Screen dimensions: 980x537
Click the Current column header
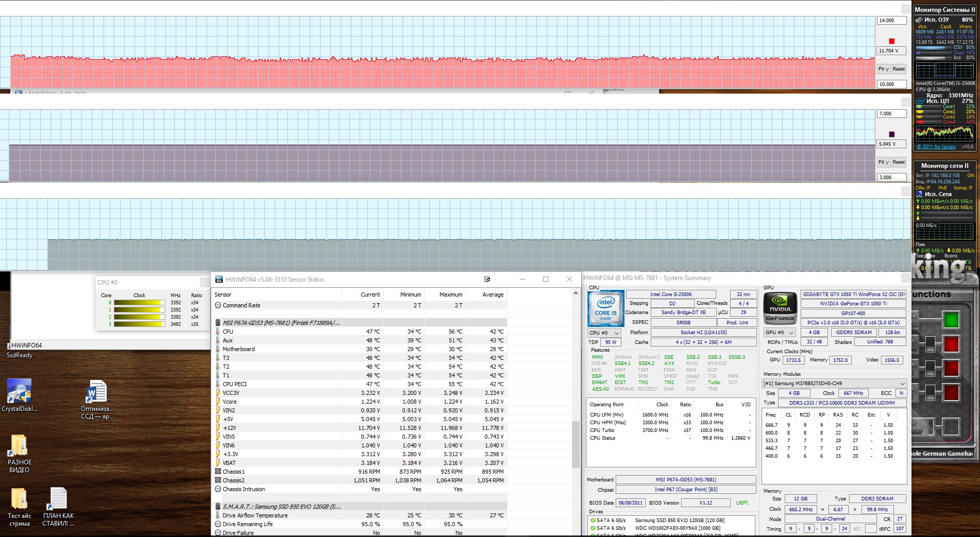(x=362, y=295)
